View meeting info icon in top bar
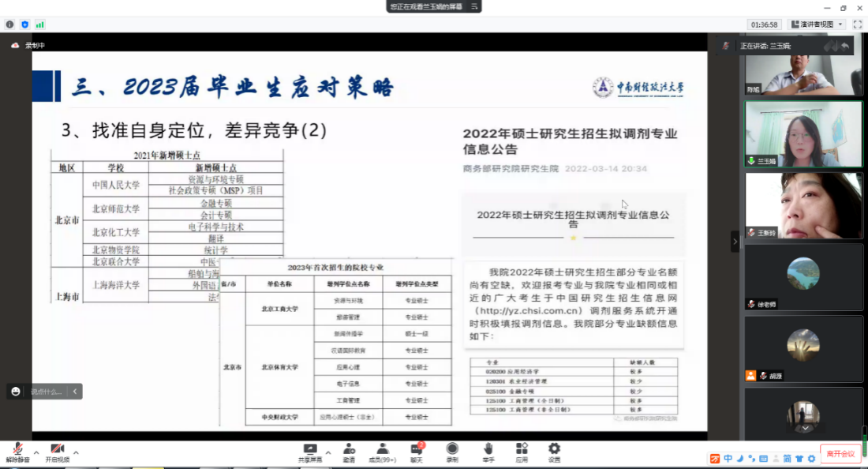This screenshot has width=868, height=469. pos(9,24)
